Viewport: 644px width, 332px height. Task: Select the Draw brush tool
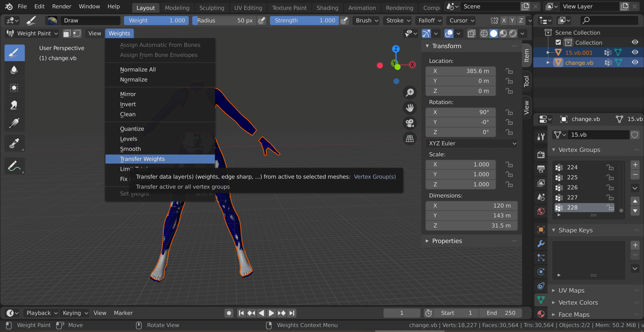14,53
